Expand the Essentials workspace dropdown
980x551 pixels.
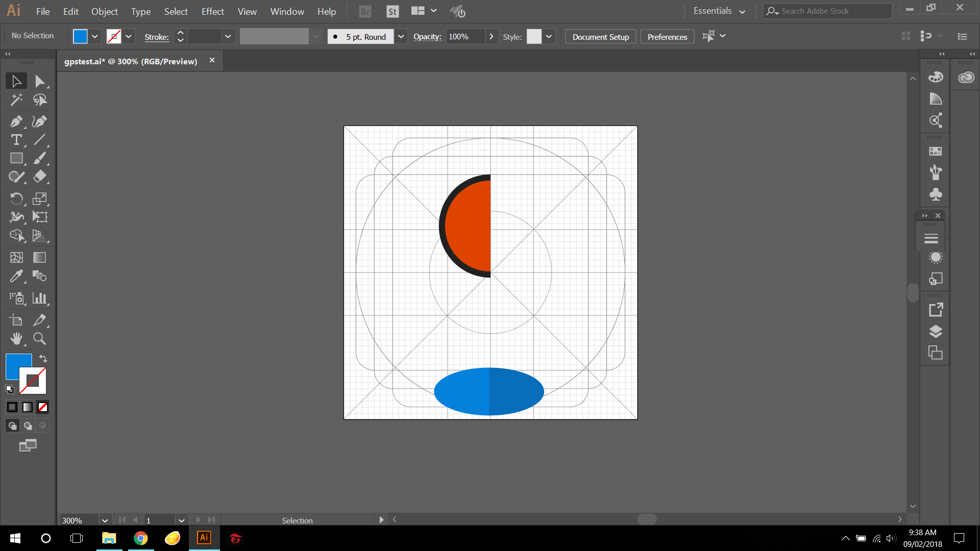[x=742, y=11]
